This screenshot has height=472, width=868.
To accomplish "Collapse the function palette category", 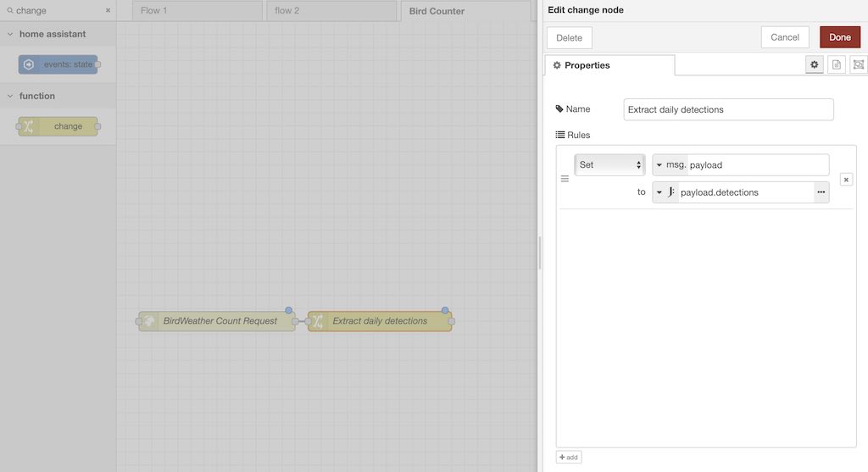I will click(58, 97).
